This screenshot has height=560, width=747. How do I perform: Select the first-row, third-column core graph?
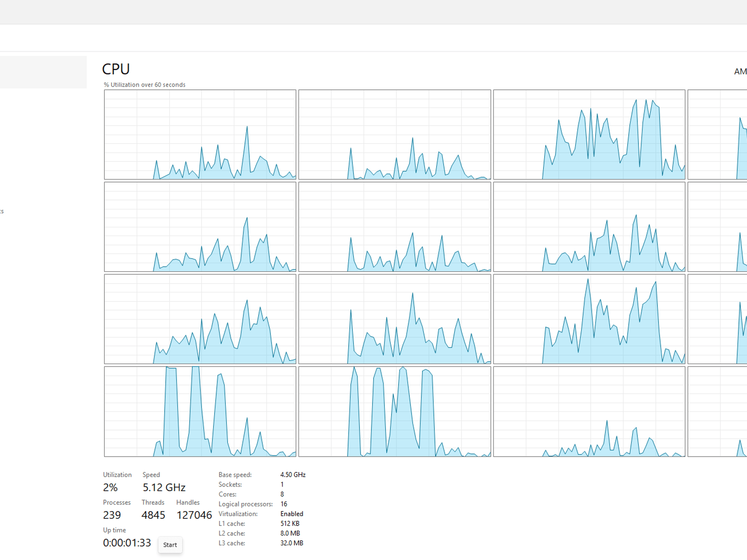click(x=589, y=135)
